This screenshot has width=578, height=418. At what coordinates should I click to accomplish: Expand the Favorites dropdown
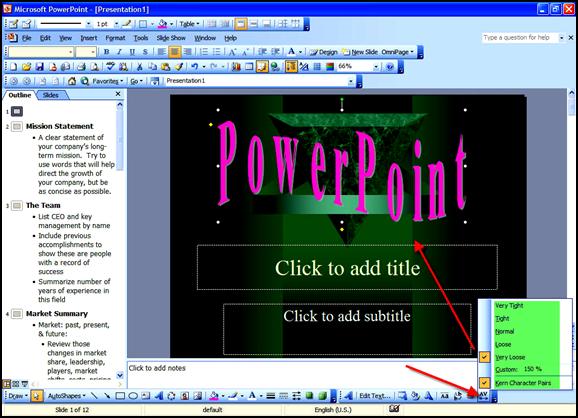click(107, 81)
